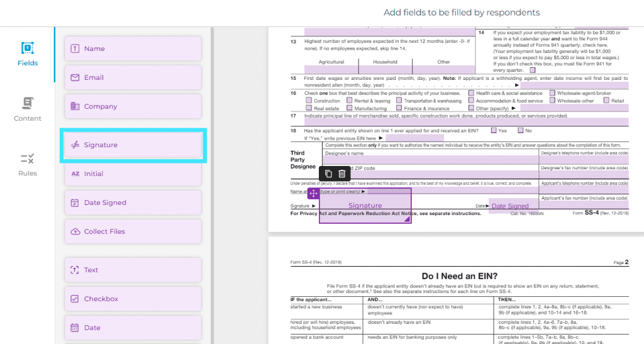Add a Collect Files field
Image resolution: width=644 pixels, height=344 pixels.
click(x=133, y=231)
